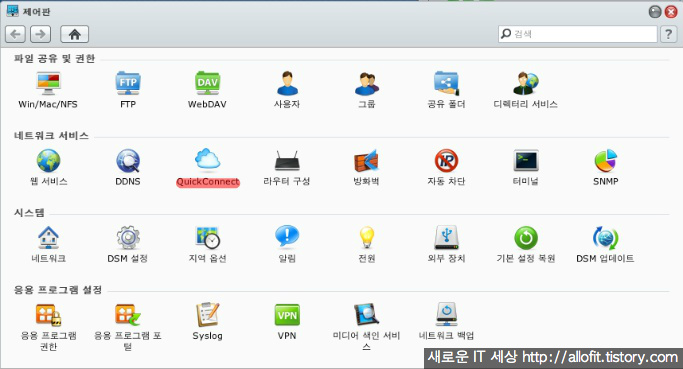Viewport: 683px width, 369px height.
Task: Open the 외부 장치 USB drive icon
Action: 446,238
